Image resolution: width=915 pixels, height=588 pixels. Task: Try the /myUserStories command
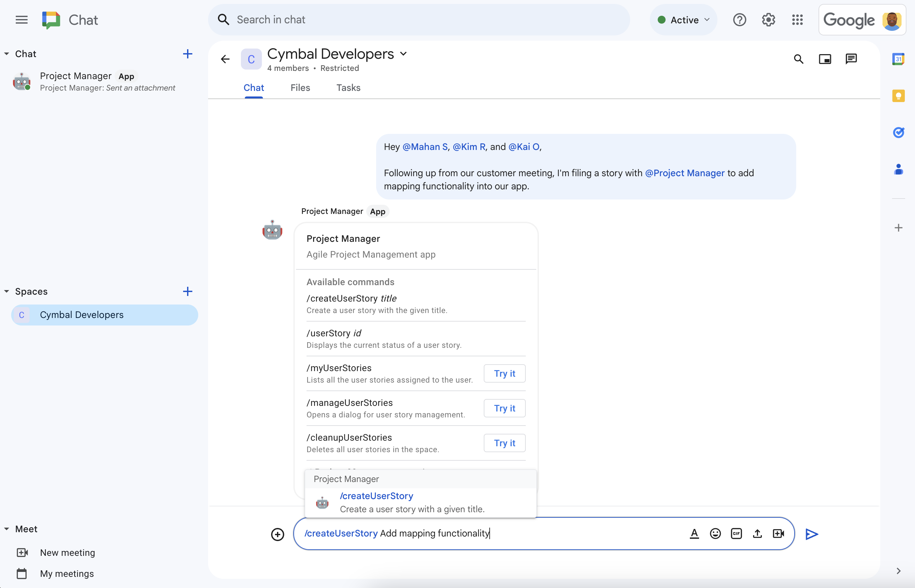click(x=504, y=373)
